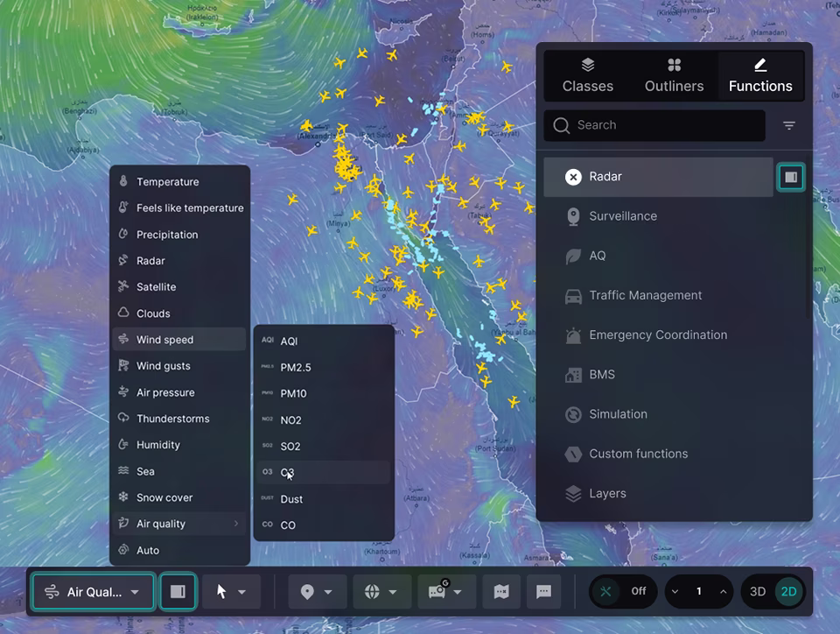Select O3 from the air quality submenu
The image size is (840, 634).
289,471
